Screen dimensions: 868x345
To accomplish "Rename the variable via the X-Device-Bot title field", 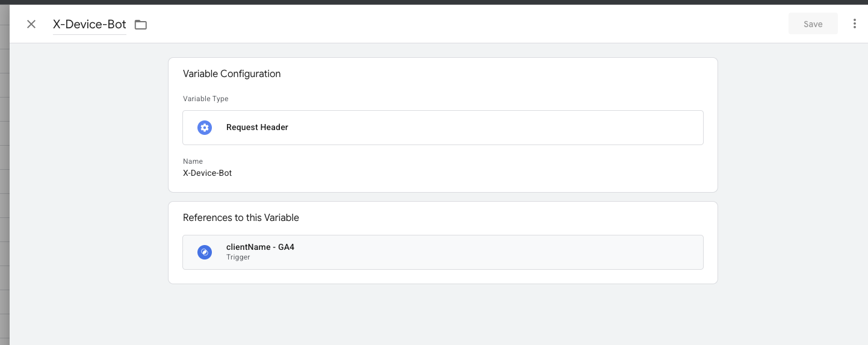I will coord(90,25).
